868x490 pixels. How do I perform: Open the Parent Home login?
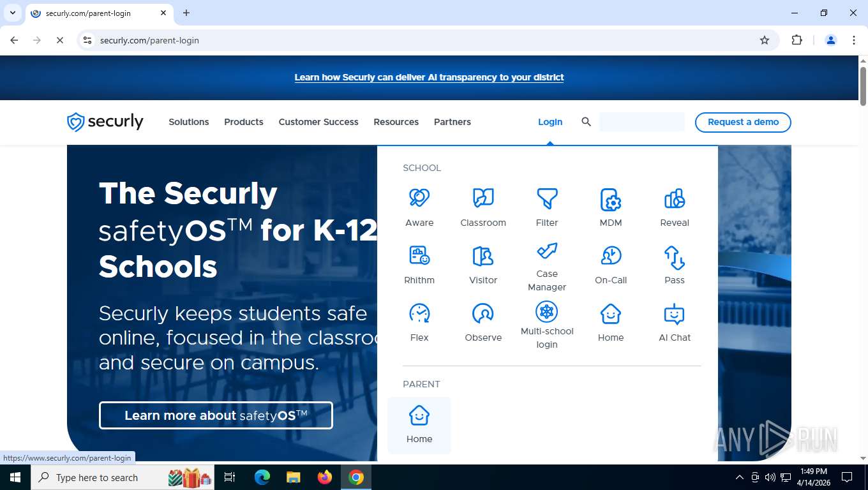pos(419,425)
